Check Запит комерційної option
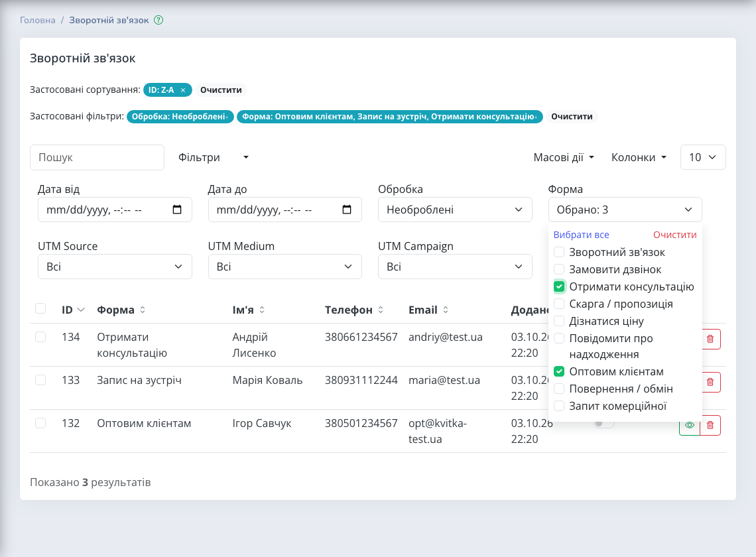 [559, 406]
